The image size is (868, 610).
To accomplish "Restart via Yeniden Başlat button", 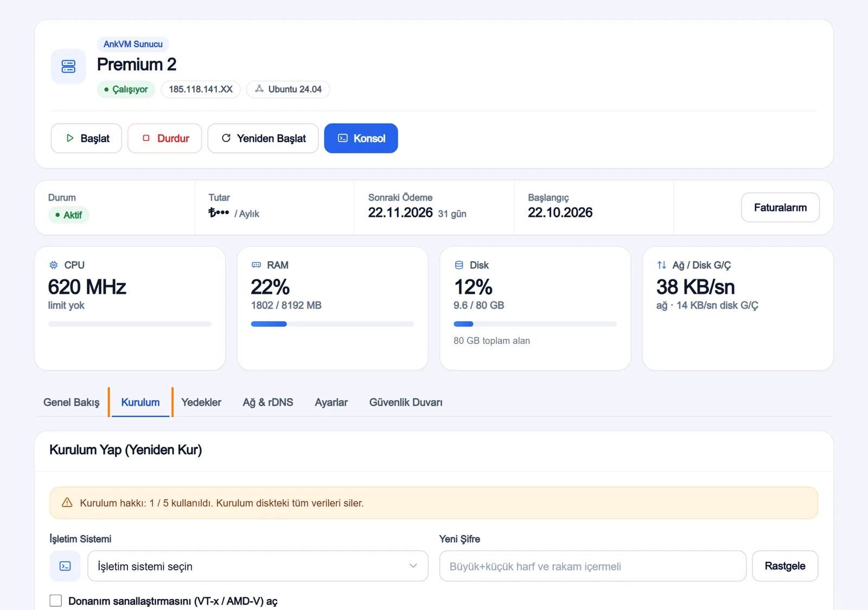I will 263,138.
